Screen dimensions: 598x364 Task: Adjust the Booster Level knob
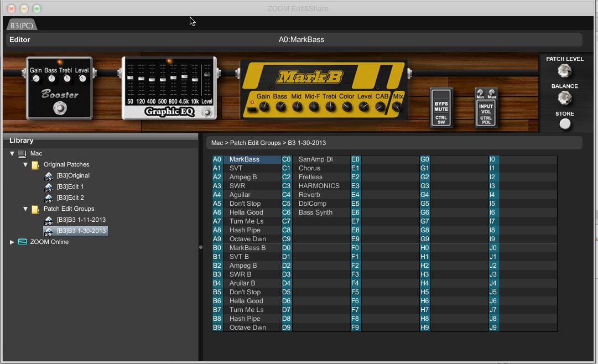click(x=82, y=79)
